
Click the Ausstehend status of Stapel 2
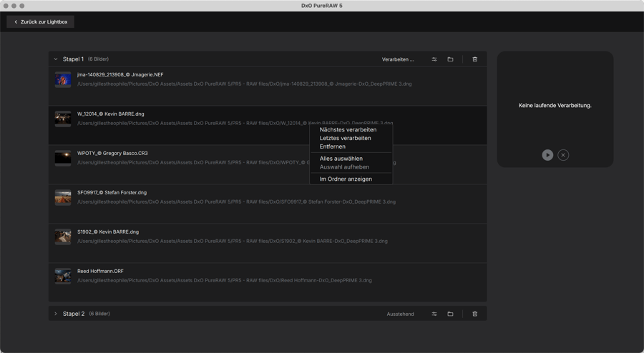pos(401,314)
